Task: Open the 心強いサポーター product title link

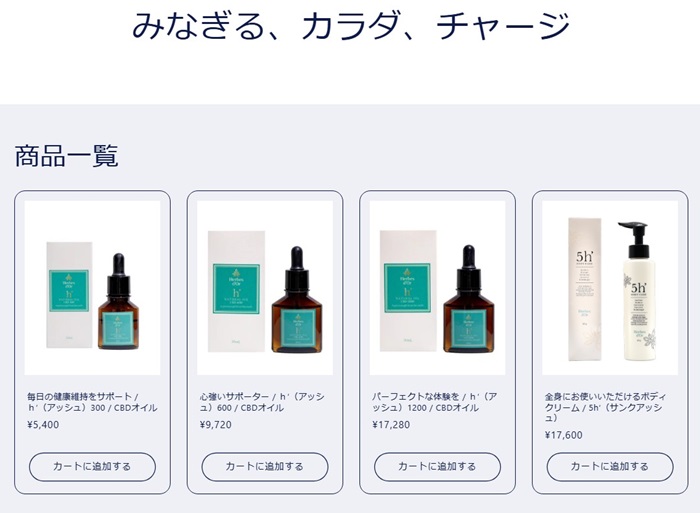Action: point(262,402)
